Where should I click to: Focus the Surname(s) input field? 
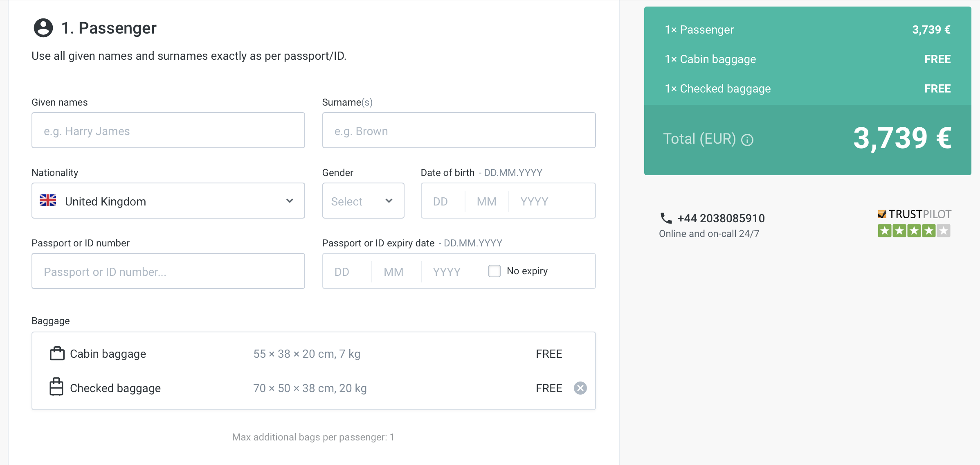pos(459,131)
